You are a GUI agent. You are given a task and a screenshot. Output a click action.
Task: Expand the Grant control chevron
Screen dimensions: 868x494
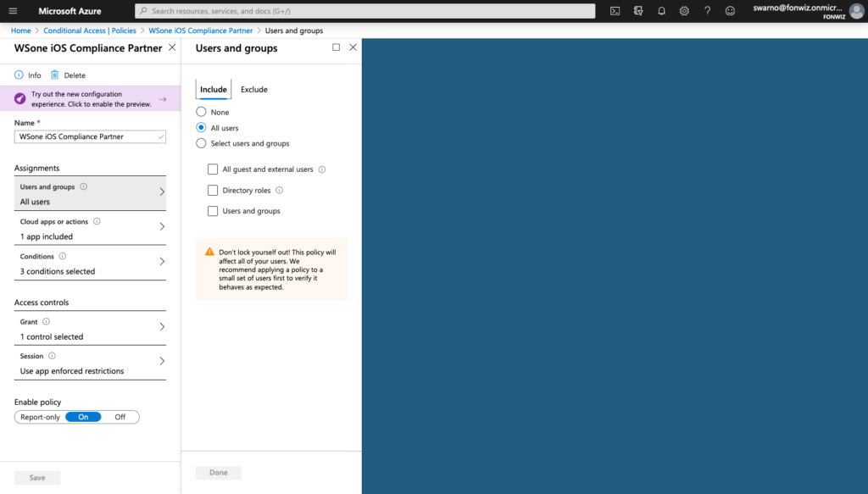click(162, 327)
